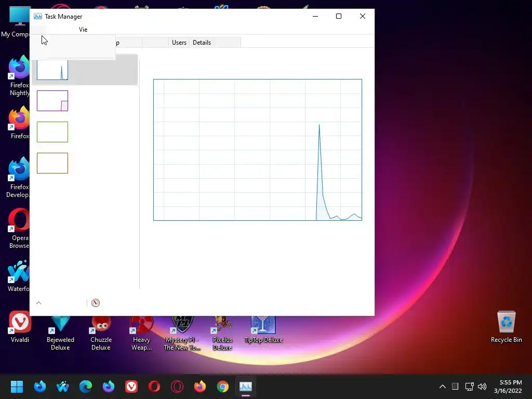Select the Recycle Bin desktop icon

[x=506, y=327]
